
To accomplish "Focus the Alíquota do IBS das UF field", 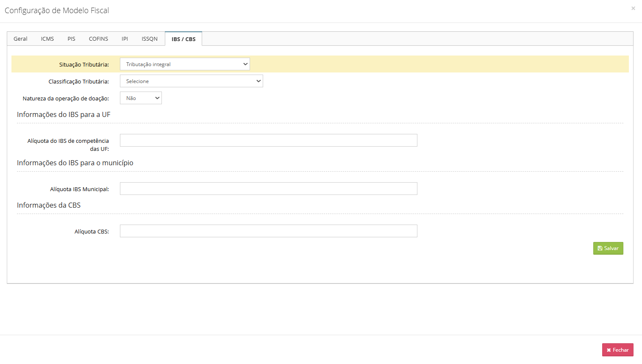I will coord(268,140).
